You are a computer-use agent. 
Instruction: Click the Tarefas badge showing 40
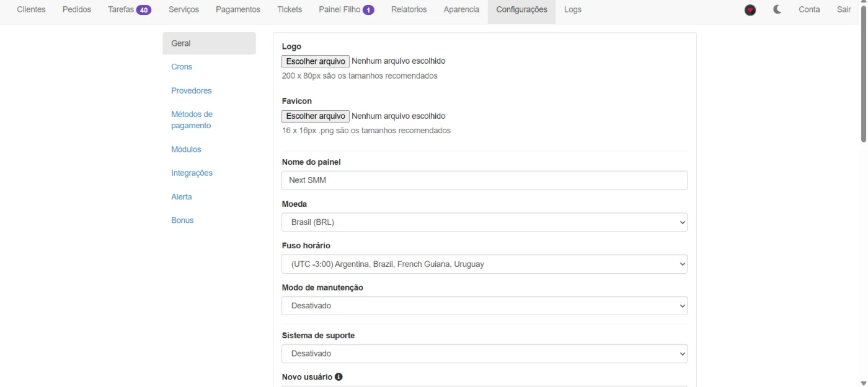coord(144,10)
